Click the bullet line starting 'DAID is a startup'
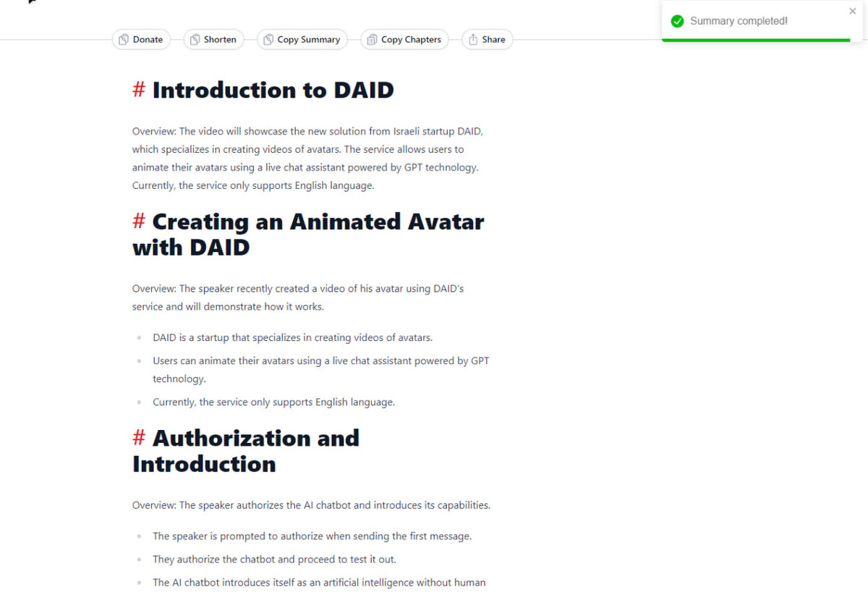 tap(292, 337)
